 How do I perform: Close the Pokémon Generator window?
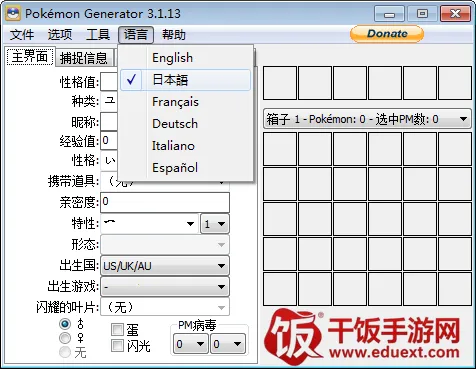tap(455, 14)
